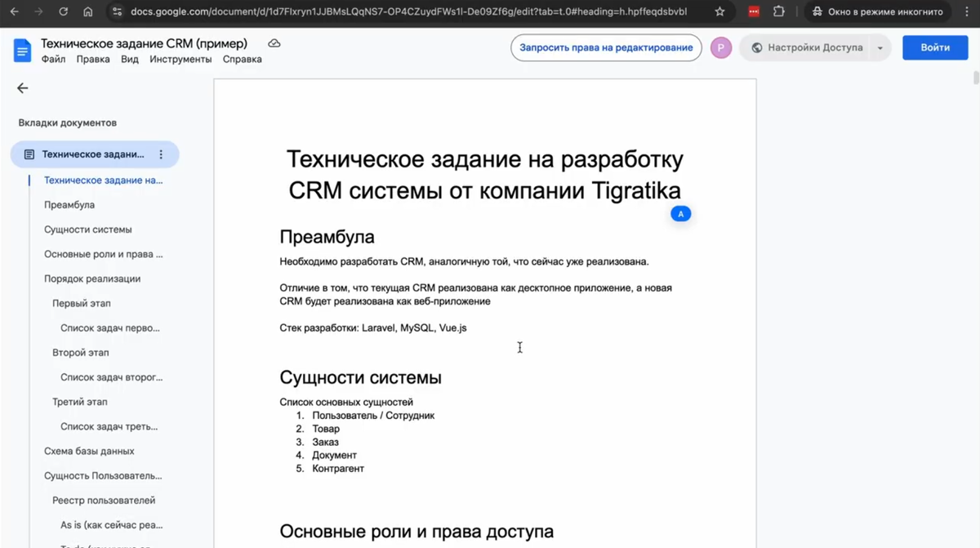This screenshot has height=548, width=980.
Task: Jump to Список задач перво... outline item
Action: (x=110, y=328)
